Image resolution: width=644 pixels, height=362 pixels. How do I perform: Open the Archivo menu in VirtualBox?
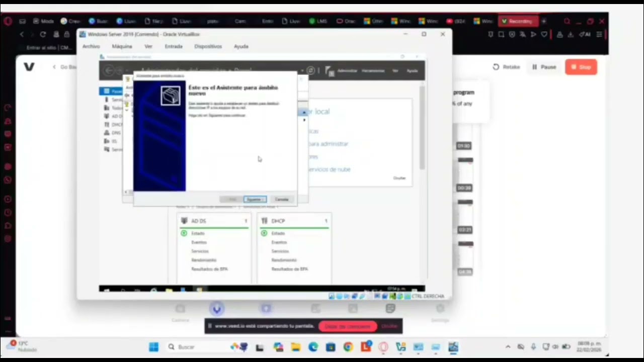[91, 46]
